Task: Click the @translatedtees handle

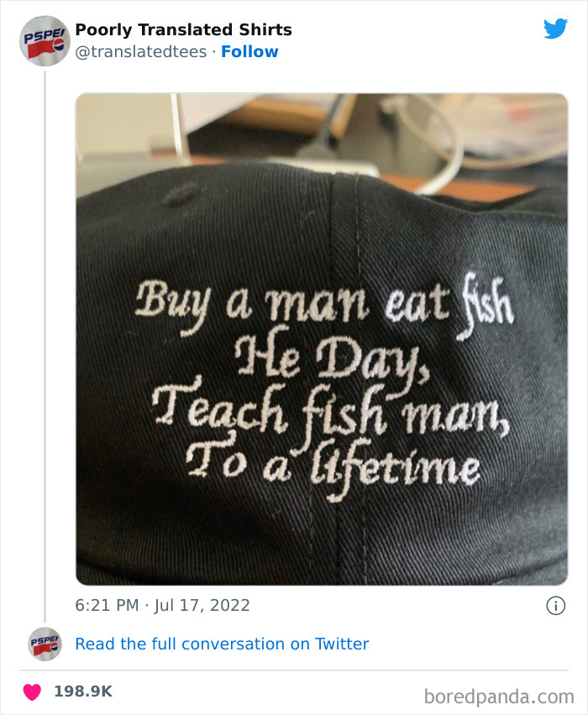Action: pyautogui.click(x=139, y=51)
